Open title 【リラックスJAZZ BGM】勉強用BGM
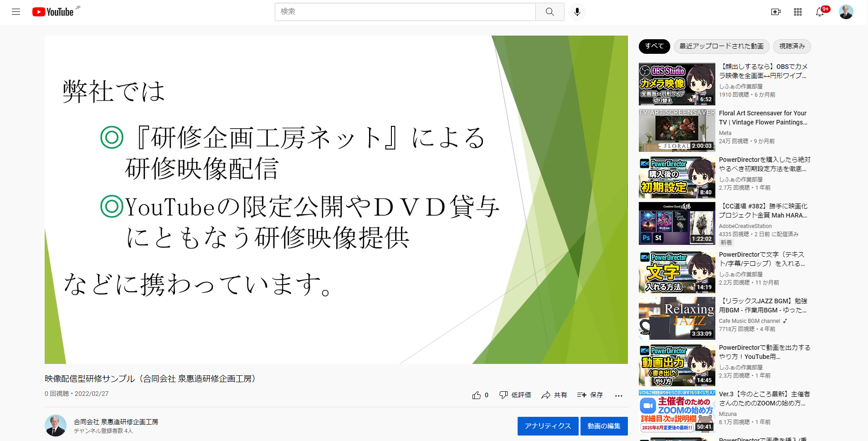Screen dimensions: 868x441 [763, 306]
